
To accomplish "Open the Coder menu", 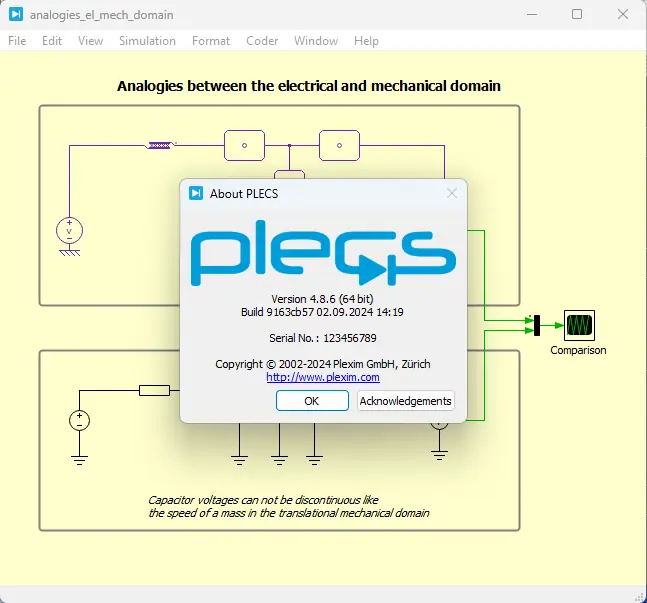I will (262, 41).
